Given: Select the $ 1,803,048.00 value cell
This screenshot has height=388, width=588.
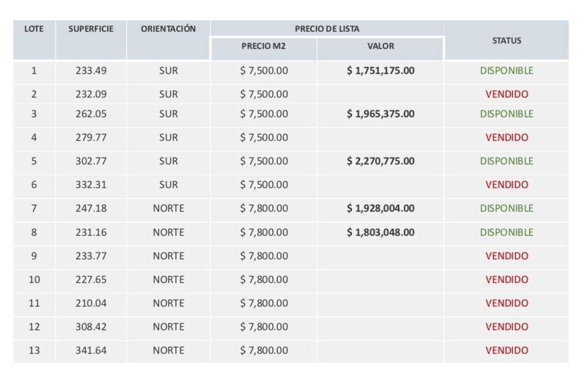Looking at the screenshot, I should click(380, 232).
